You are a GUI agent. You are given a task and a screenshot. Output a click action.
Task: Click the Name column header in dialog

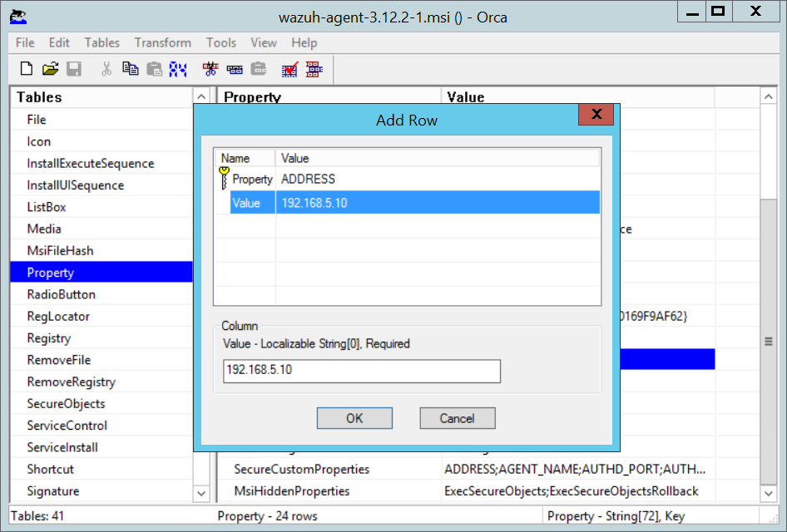click(245, 159)
